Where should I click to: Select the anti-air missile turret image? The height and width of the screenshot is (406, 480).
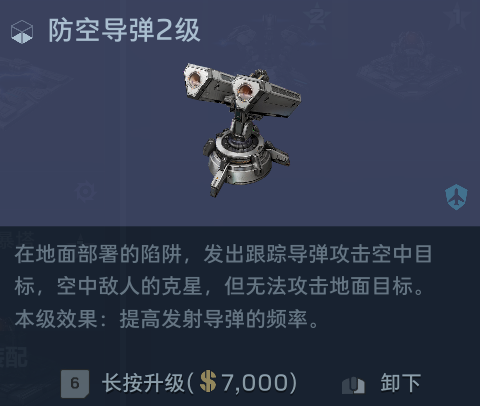coord(242,130)
